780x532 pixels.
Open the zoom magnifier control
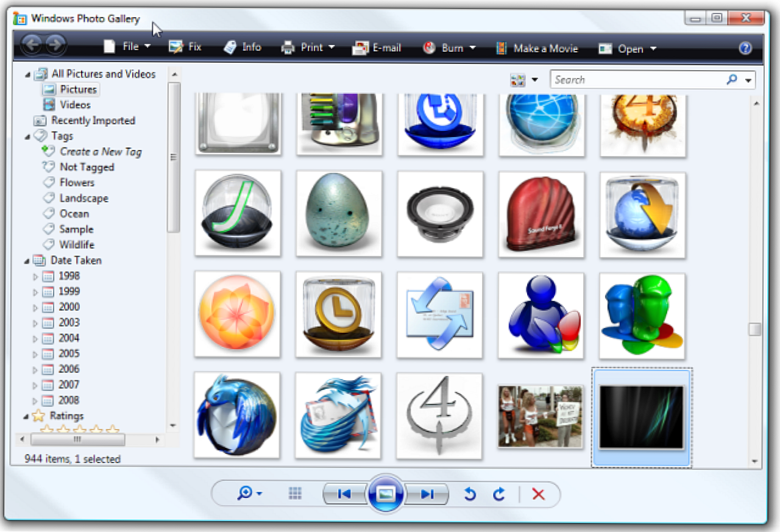tap(250, 493)
